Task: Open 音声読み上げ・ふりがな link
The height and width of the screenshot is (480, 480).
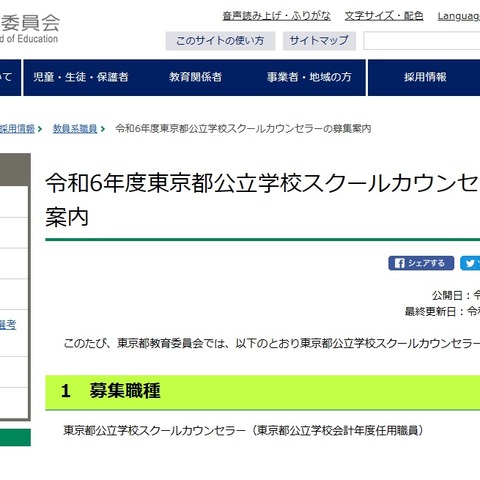Action: [276, 16]
